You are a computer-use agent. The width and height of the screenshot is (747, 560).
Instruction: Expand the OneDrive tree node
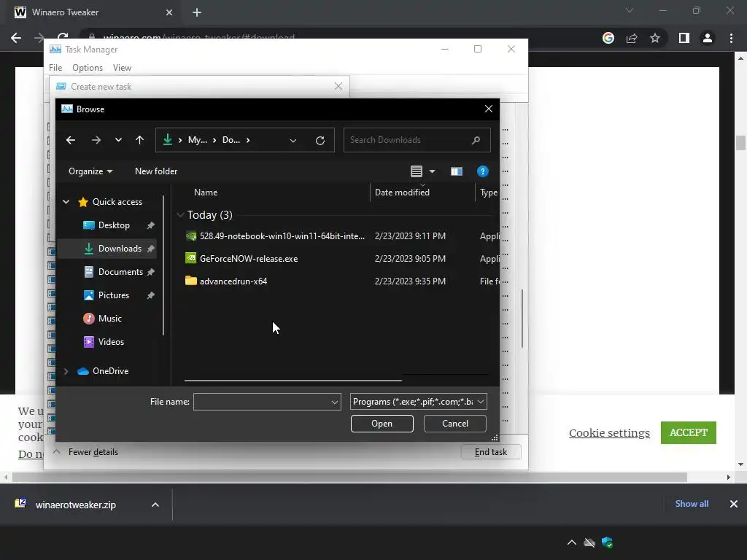tap(66, 371)
